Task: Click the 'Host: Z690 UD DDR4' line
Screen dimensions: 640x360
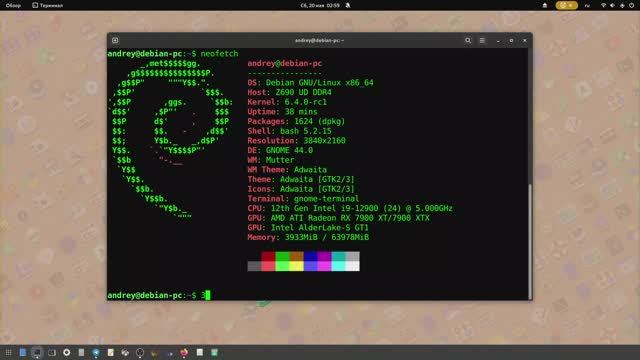Action: pos(289,92)
